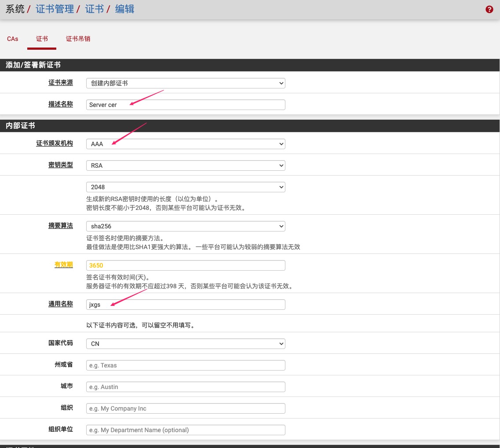Screen dimensions: 500x448
Task: Click the 组织 input field
Action: (186, 408)
